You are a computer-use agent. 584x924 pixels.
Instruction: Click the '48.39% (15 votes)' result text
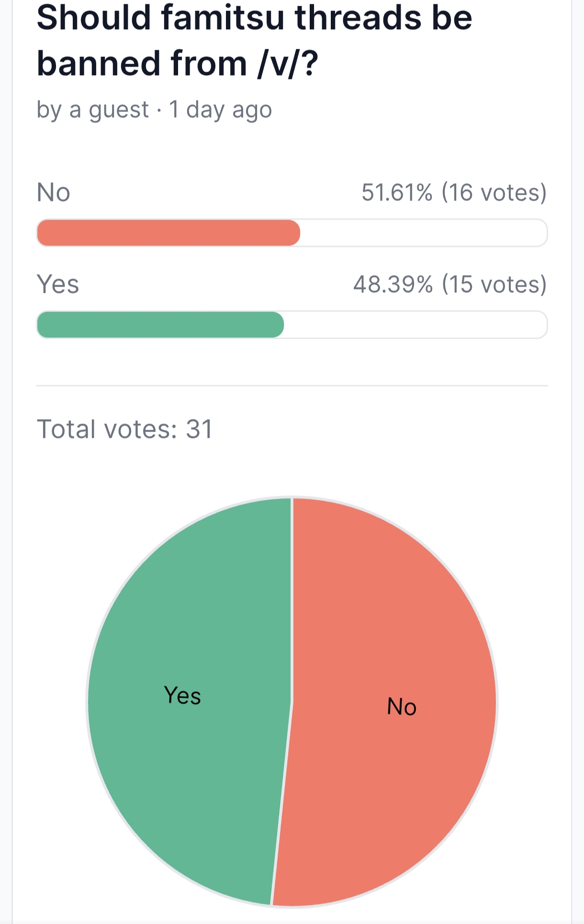(x=450, y=284)
